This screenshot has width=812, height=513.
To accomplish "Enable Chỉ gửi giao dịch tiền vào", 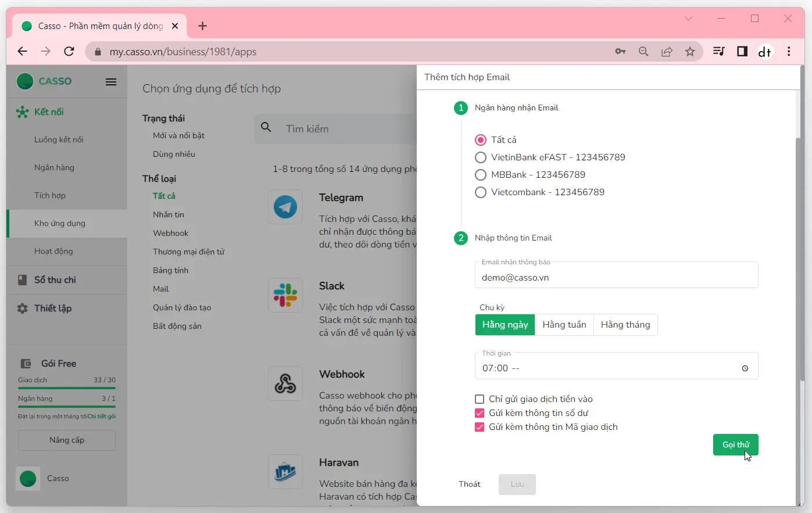I will [480, 399].
